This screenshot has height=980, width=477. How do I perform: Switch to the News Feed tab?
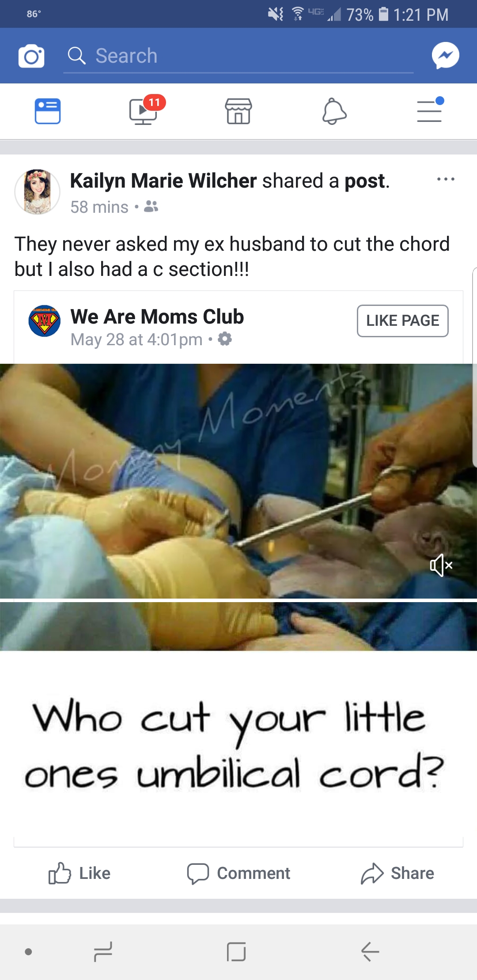(x=48, y=111)
